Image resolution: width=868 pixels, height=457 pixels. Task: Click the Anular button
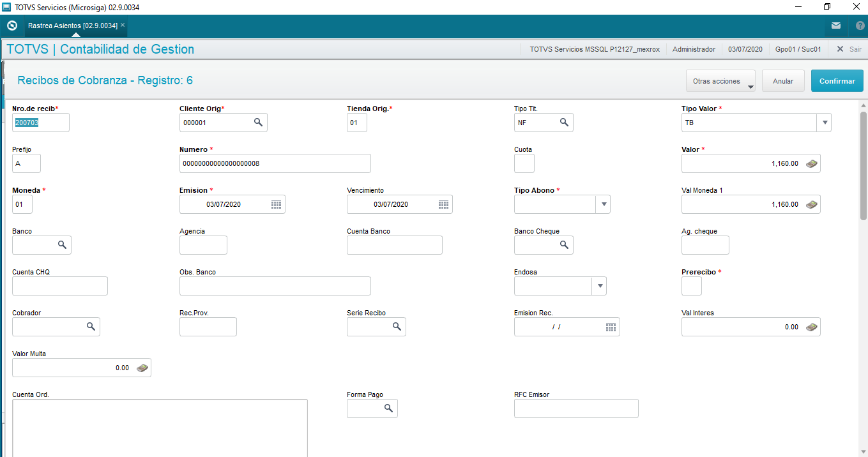pyautogui.click(x=783, y=81)
